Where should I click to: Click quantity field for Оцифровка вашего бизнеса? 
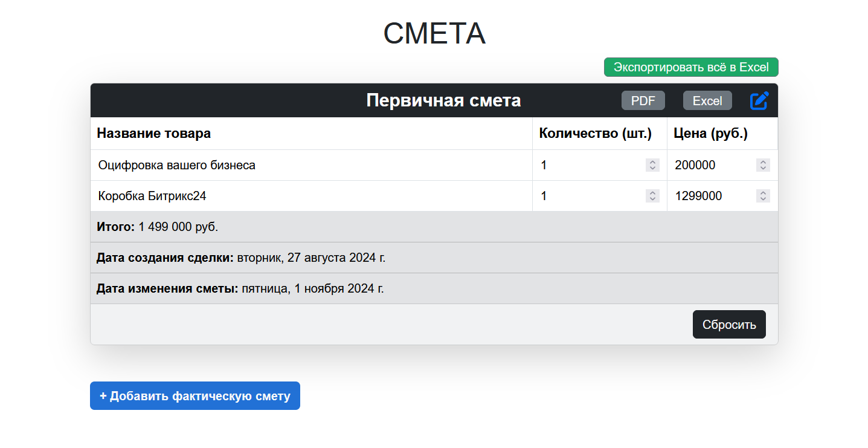point(599,165)
